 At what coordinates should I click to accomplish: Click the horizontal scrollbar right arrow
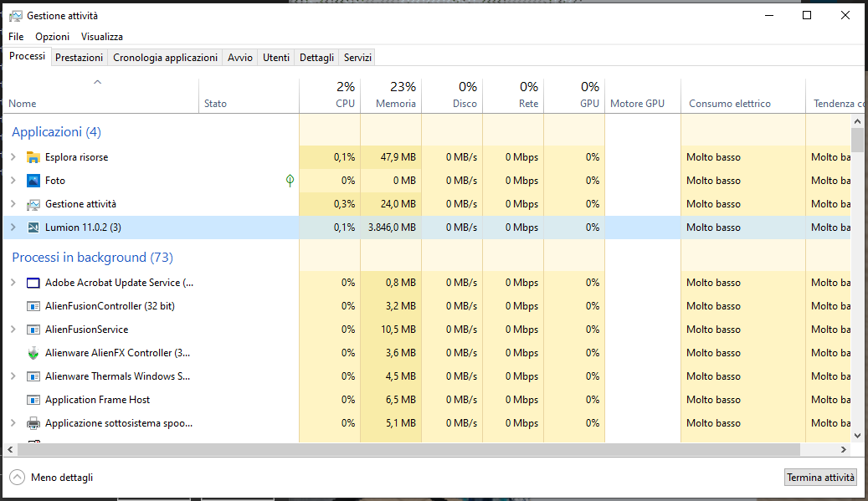click(844, 450)
